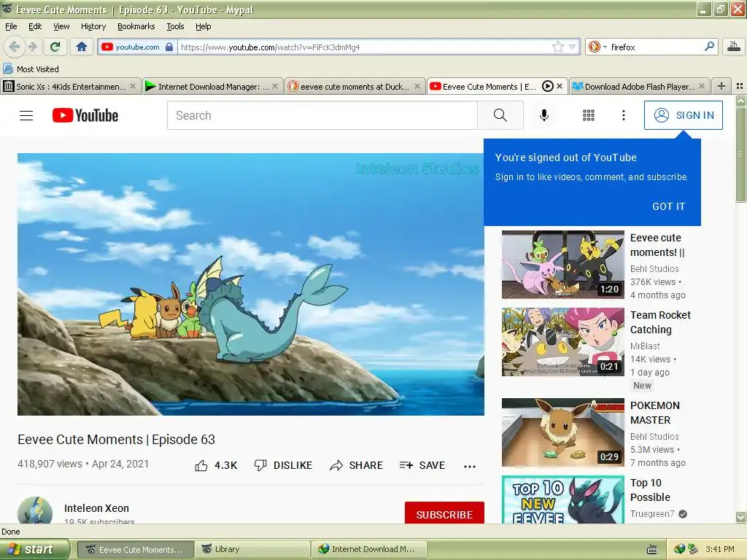
Task: Open the Most Visited bookmarks folder
Action: coord(31,69)
